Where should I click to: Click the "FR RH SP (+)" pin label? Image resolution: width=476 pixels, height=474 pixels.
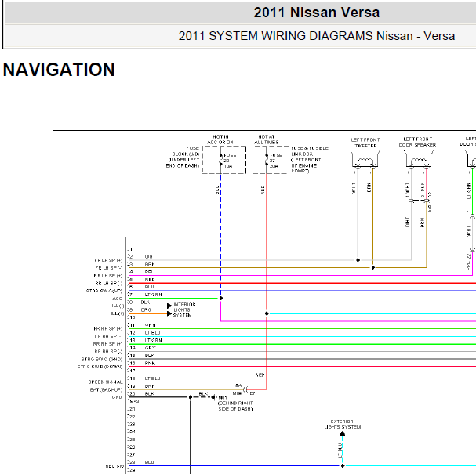(x=108, y=329)
